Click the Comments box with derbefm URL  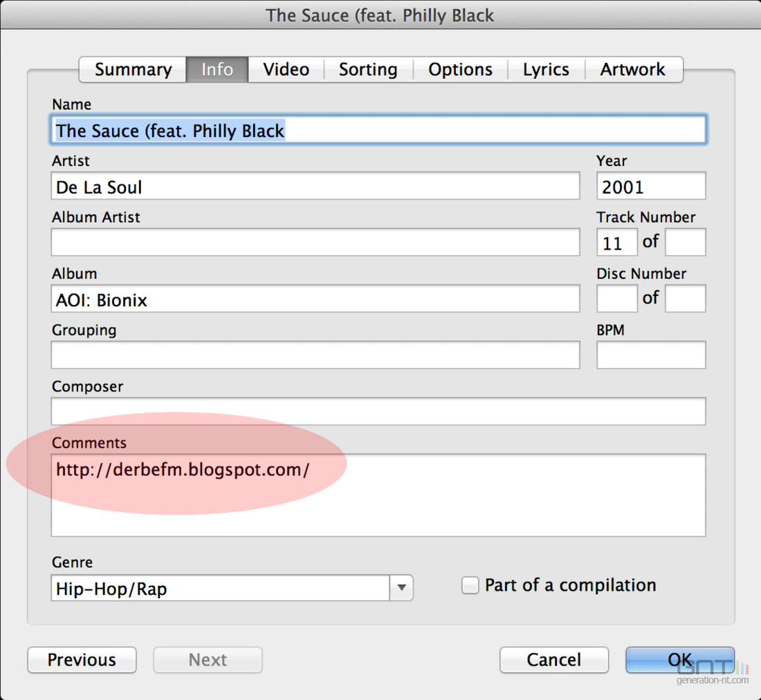tap(378, 495)
